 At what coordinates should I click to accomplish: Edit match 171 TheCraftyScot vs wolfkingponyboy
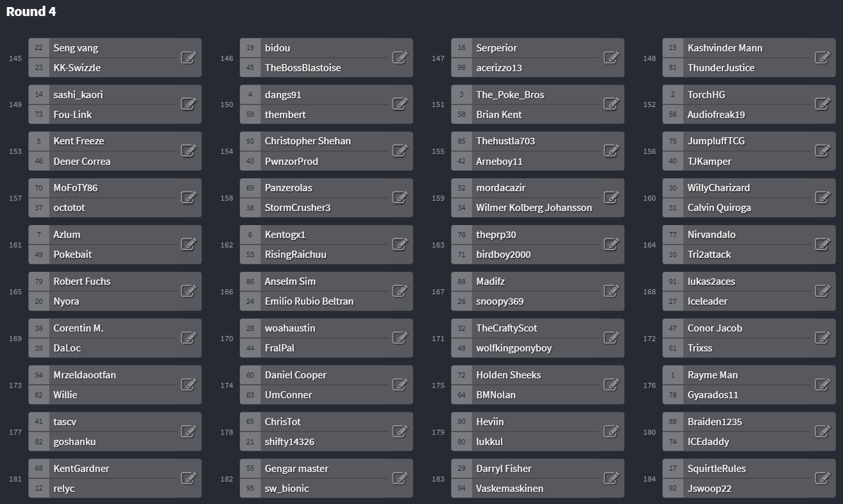point(611,338)
